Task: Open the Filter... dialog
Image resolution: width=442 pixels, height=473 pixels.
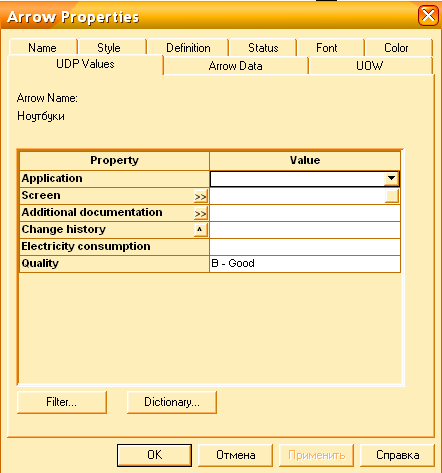Action: [62, 402]
